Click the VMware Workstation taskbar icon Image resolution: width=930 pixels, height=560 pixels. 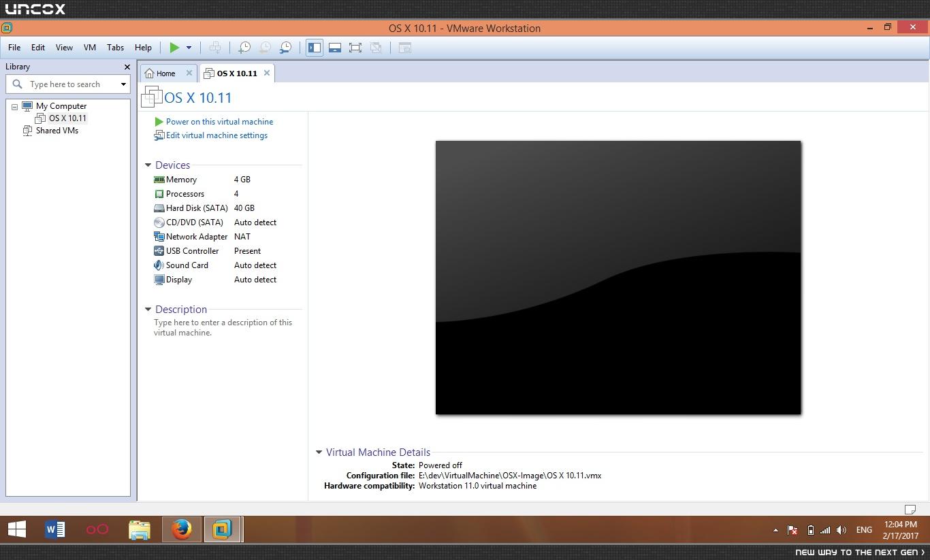pyautogui.click(x=223, y=529)
